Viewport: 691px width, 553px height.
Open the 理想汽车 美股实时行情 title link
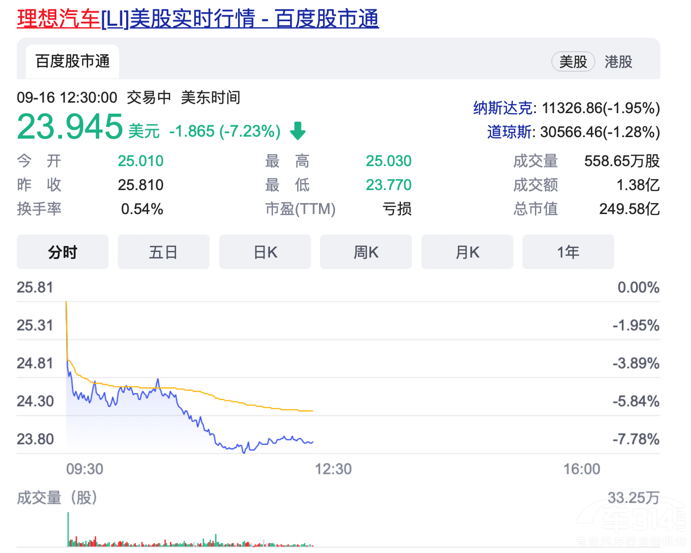point(198,19)
